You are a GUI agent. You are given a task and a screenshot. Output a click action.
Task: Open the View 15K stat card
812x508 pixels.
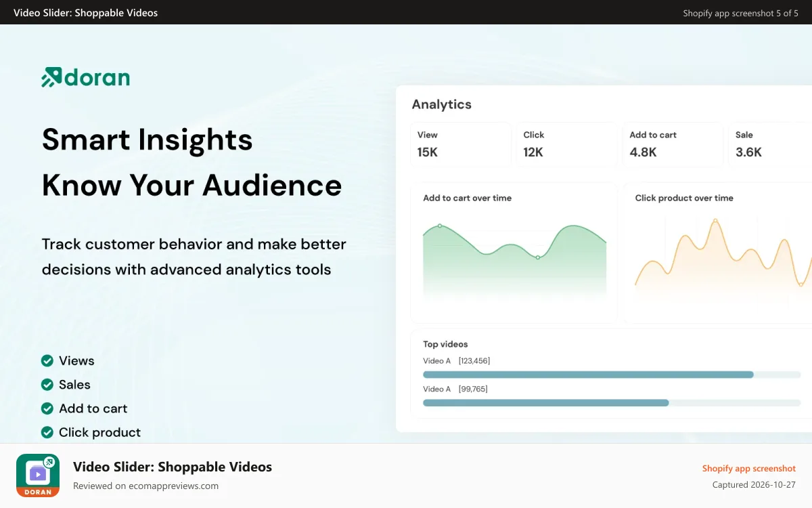click(461, 144)
